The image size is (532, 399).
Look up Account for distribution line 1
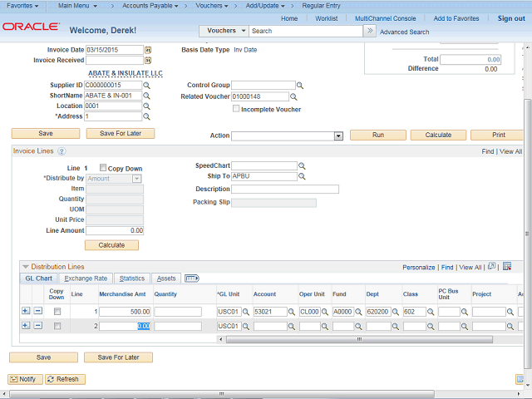coord(292,313)
